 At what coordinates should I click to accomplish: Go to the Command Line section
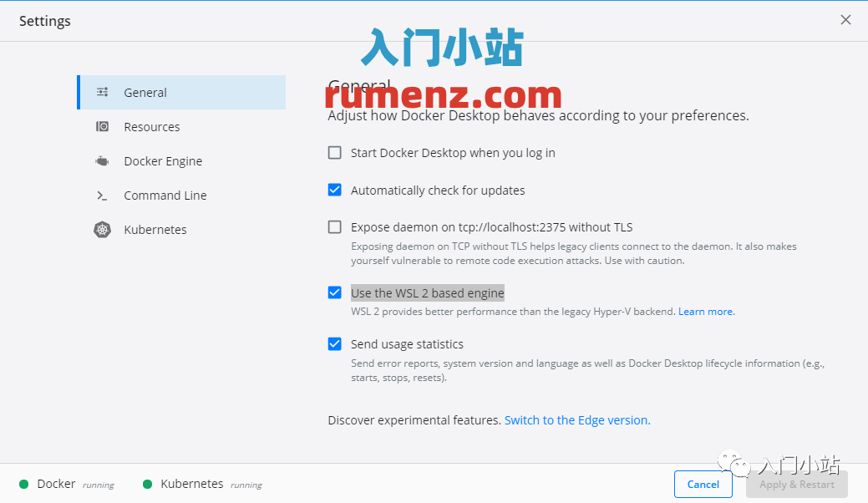coord(181,196)
